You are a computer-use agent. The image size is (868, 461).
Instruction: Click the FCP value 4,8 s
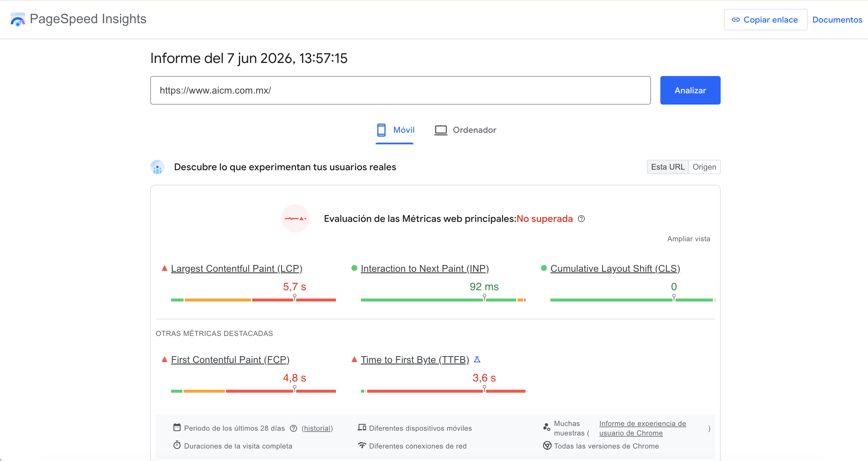click(x=294, y=378)
